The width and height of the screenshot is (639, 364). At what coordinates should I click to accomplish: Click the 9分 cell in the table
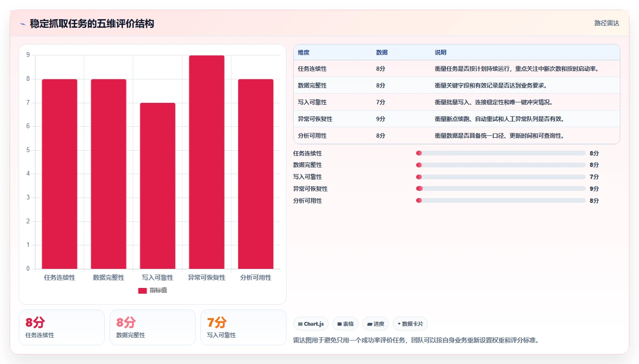381,119
